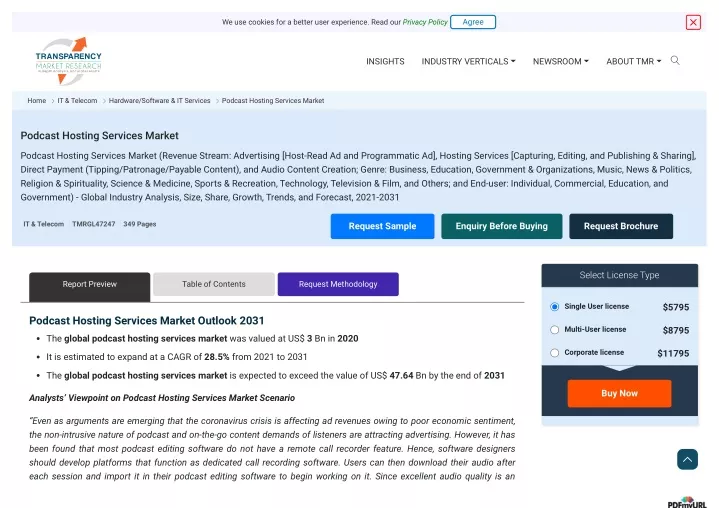Open the Insights menu item

pyautogui.click(x=385, y=61)
